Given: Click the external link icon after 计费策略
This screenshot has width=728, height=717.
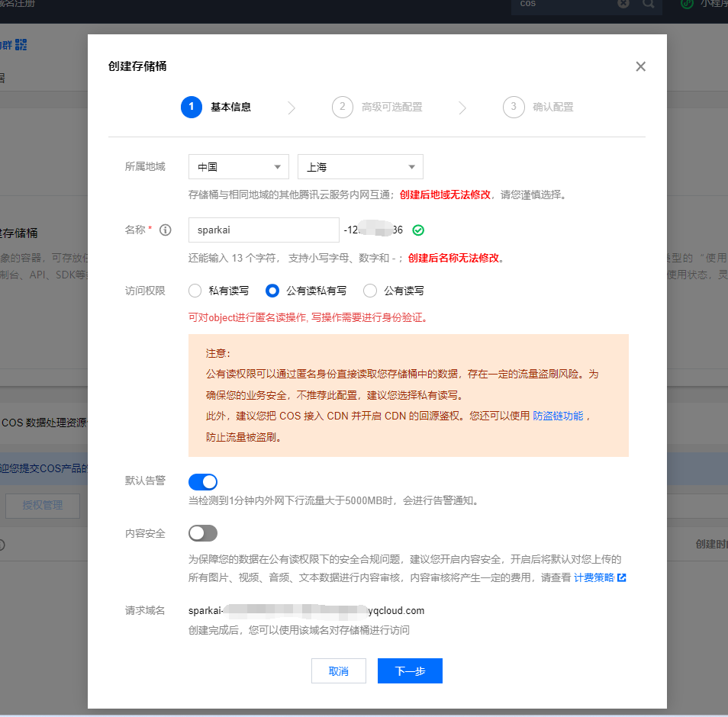Looking at the screenshot, I should point(622,577).
